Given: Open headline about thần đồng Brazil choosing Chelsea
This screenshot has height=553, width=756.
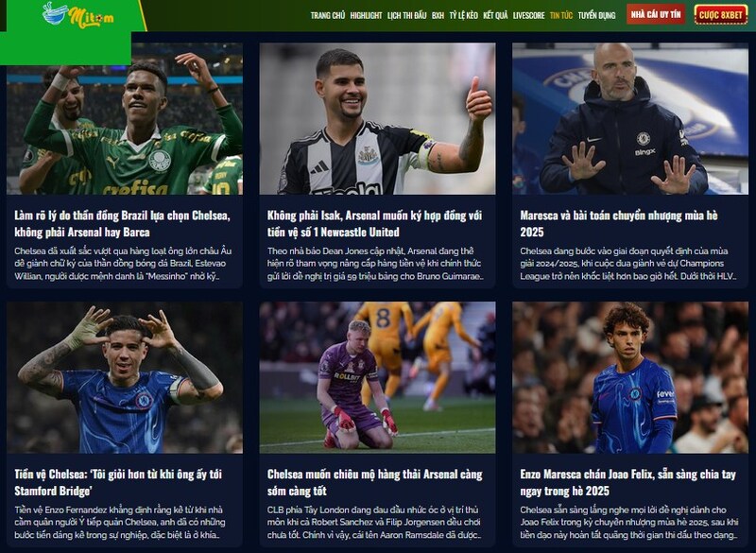Looking at the screenshot, I should (122, 224).
